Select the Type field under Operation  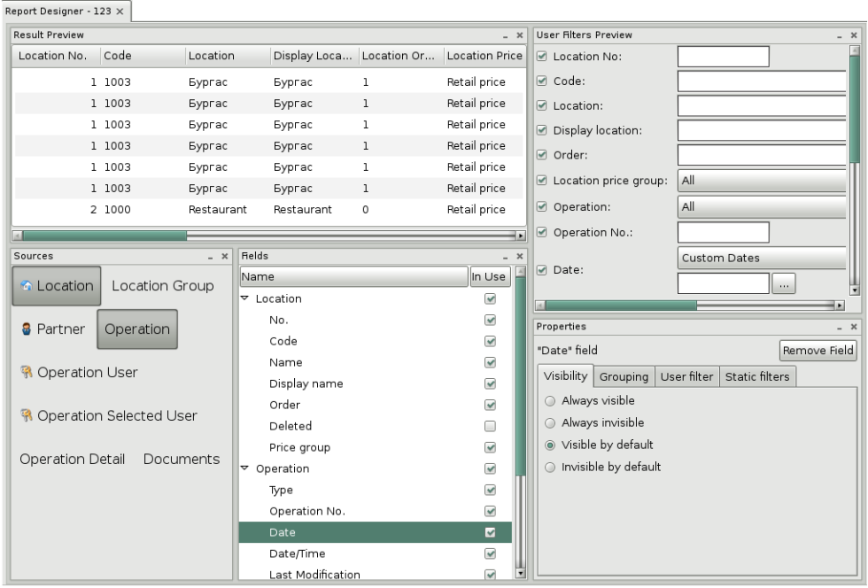point(376,490)
